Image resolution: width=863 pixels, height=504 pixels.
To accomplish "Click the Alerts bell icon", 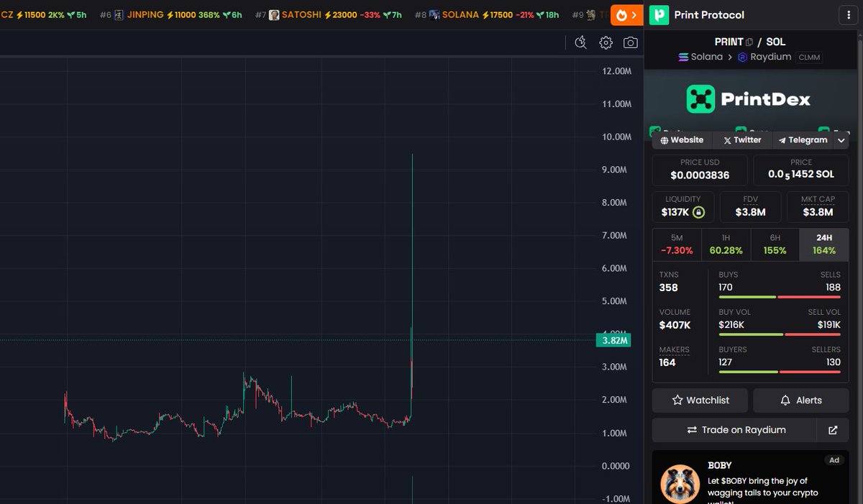I will click(x=785, y=400).
